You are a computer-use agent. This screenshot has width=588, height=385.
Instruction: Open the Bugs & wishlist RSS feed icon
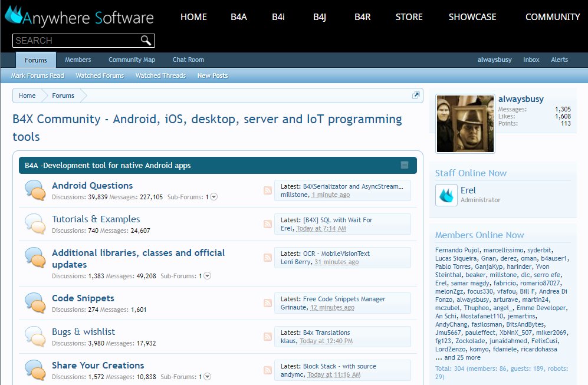[x=267, y=336]
